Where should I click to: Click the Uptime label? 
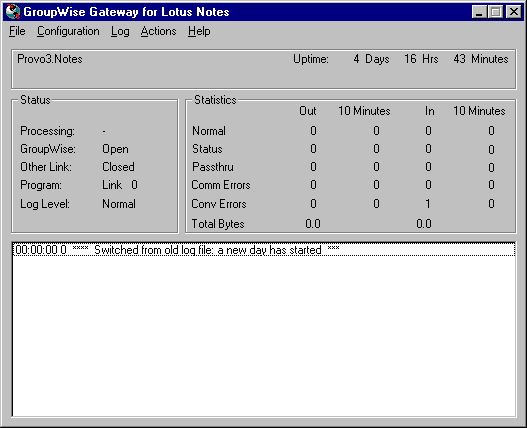311,59
